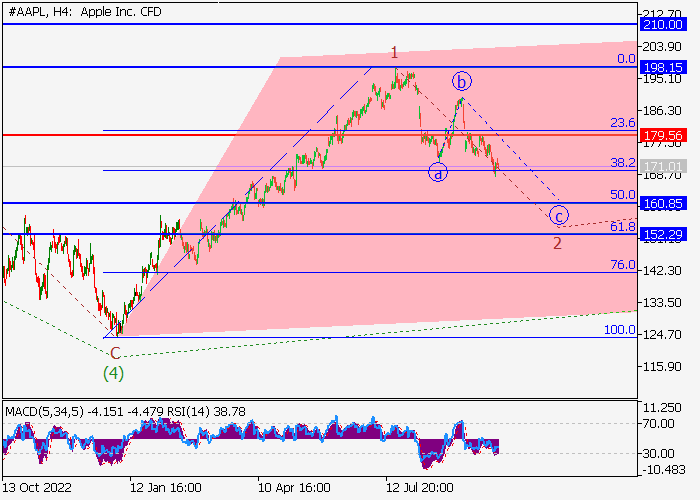Click the 12 Jan 16:00 date label
Image resolution: width=700 pixels, height=500 pixels.
(166, 487)
